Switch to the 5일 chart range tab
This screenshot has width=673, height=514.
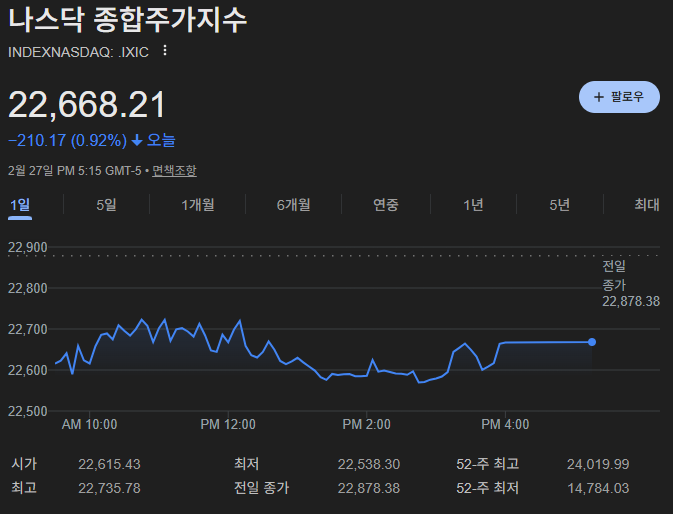tap(106, 205)
